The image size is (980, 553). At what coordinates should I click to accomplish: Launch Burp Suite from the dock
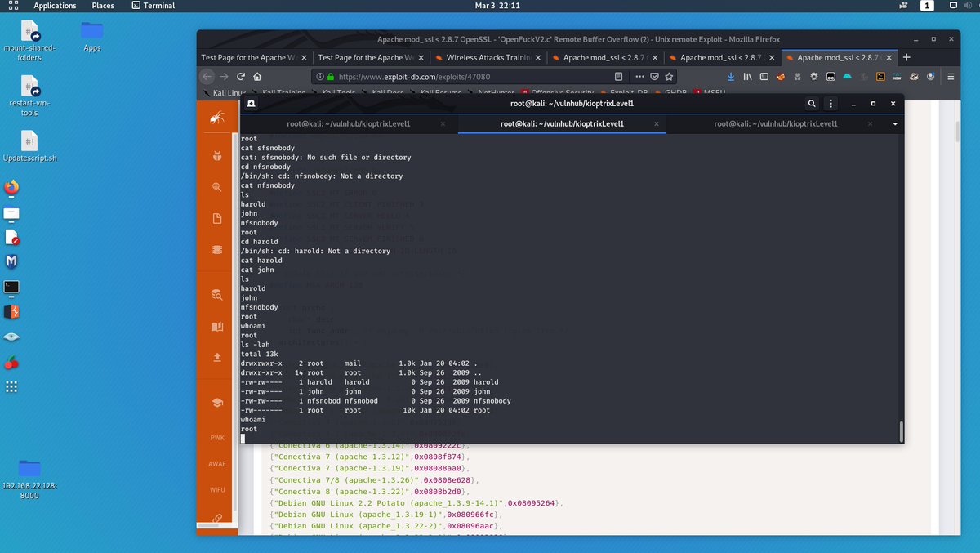pyautogui.click(x=11, y=311)
